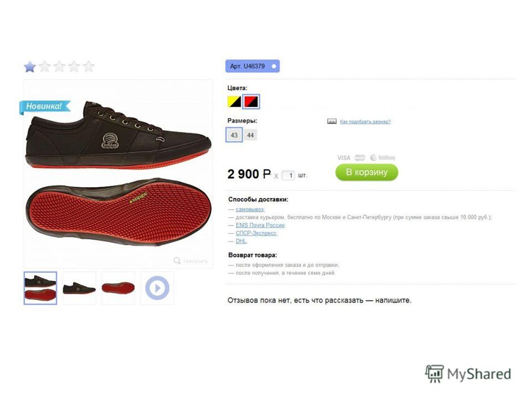
Task: Show the red sole thumbnail image
Action: 118,288
